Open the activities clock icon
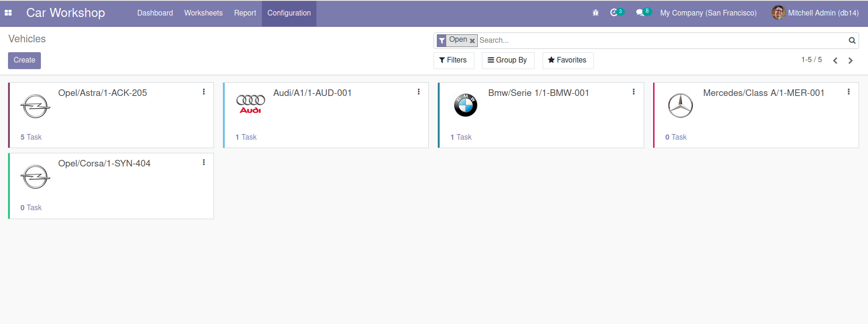Image resolution: width=868 pixels, height=324 pixels. tap(614, 13)
